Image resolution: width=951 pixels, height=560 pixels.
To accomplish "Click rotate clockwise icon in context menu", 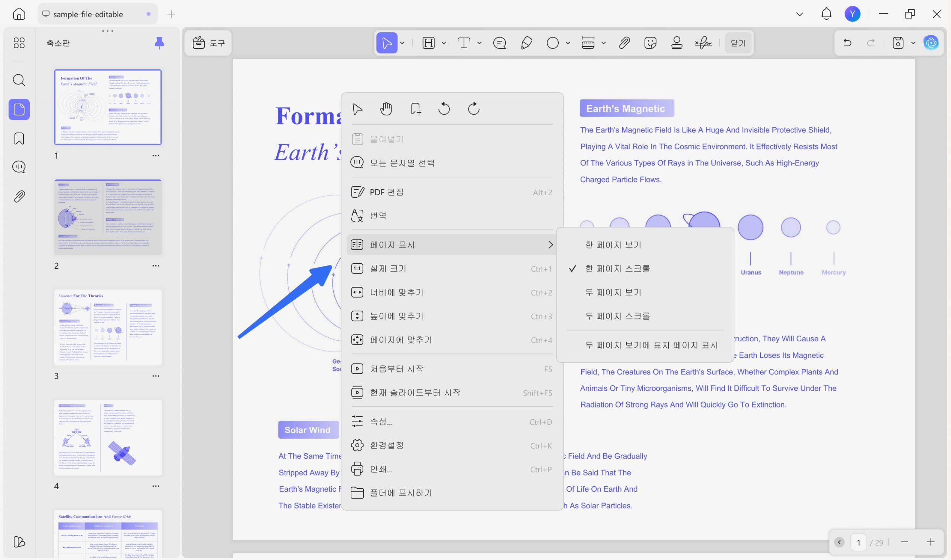I will click(474, 109).
